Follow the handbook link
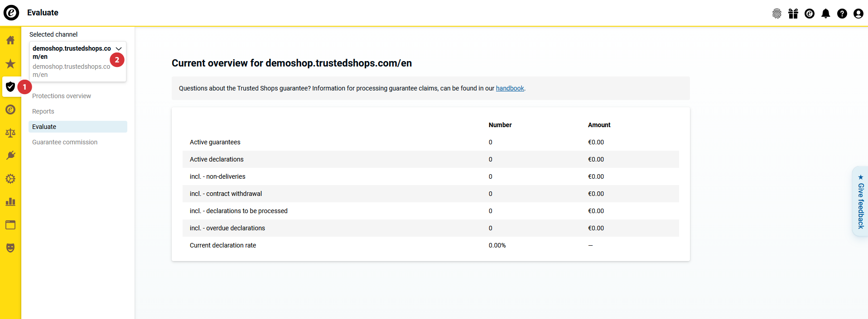Image resolution: width=868 pixels, height=319 pixels. click(x=510, y=88)
